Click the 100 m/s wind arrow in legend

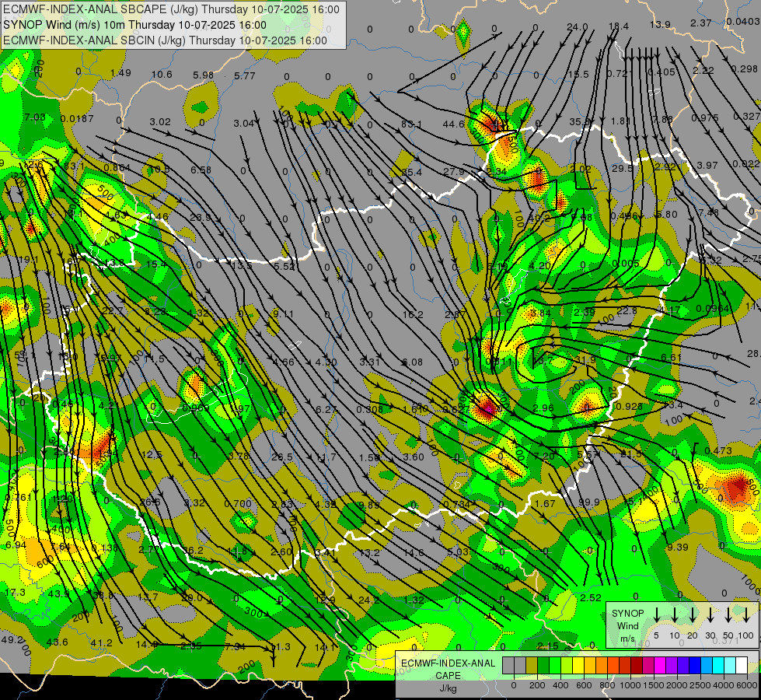(746, 615)
